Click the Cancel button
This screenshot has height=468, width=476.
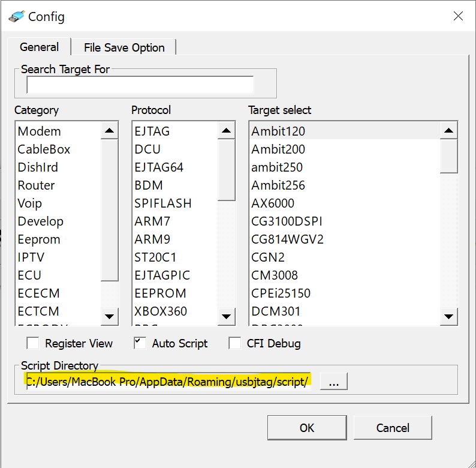pyautogui.click(x=393, y=428)
